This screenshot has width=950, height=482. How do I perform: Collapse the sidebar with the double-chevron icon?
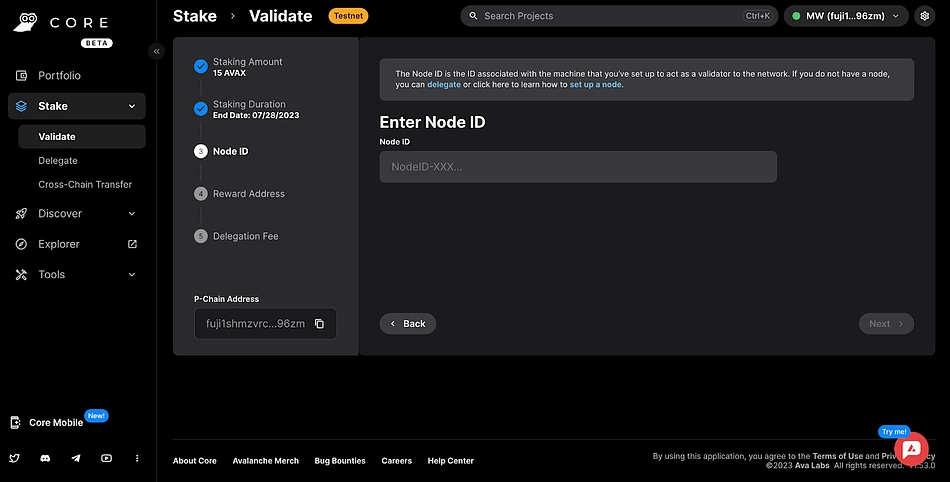(x=156, y=51)
